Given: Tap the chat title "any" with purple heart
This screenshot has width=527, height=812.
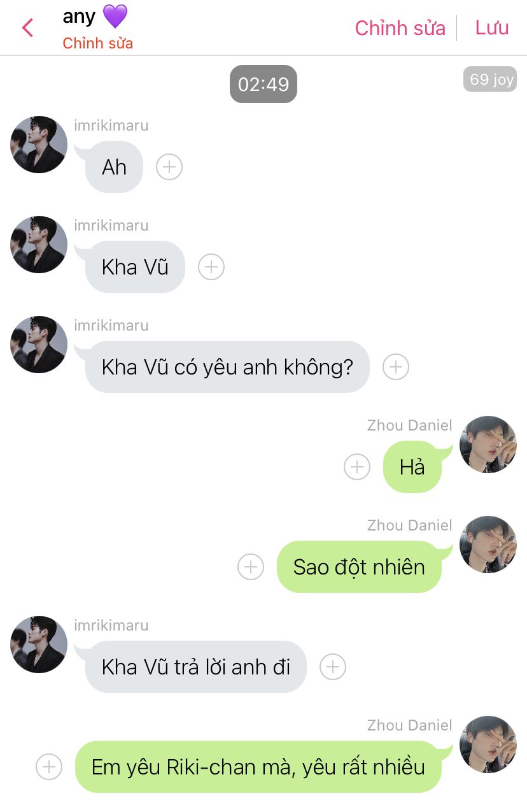Looking at the screenshot, I should pyautogui.click(x=95, y=17).
